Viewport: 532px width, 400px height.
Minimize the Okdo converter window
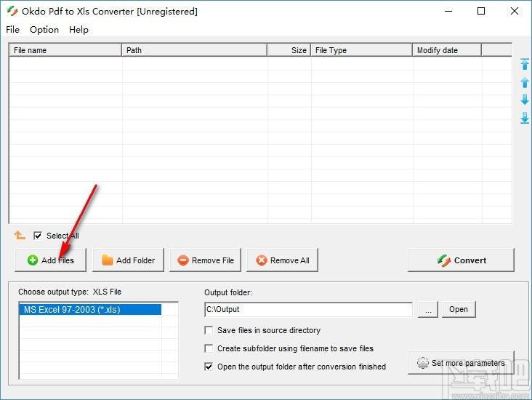coord(448,11)
